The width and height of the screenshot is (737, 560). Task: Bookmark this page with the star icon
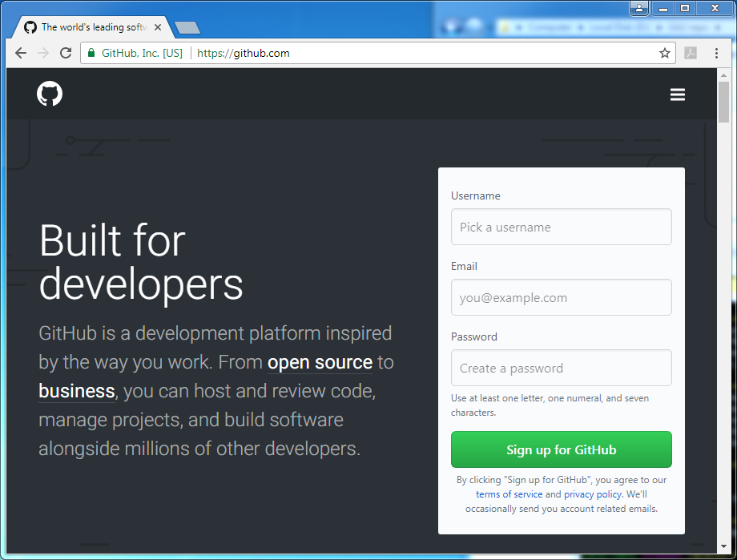click(x=664, y=53)
